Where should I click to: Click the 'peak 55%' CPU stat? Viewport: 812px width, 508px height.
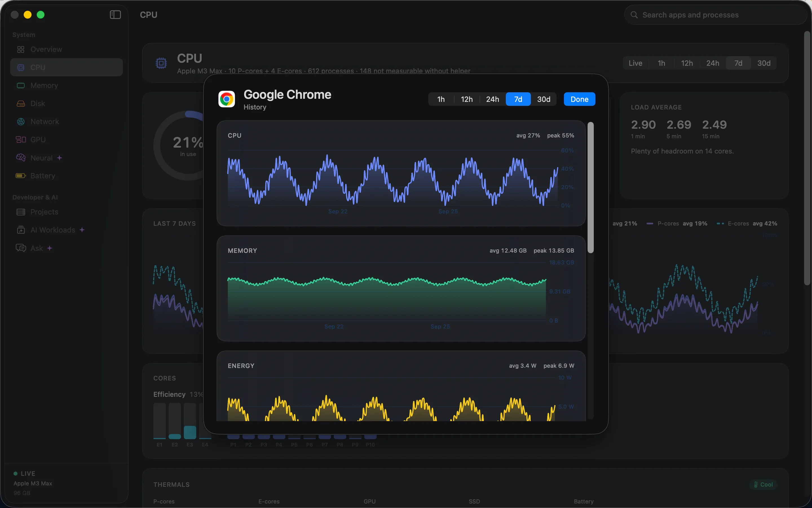pos(560,135)
